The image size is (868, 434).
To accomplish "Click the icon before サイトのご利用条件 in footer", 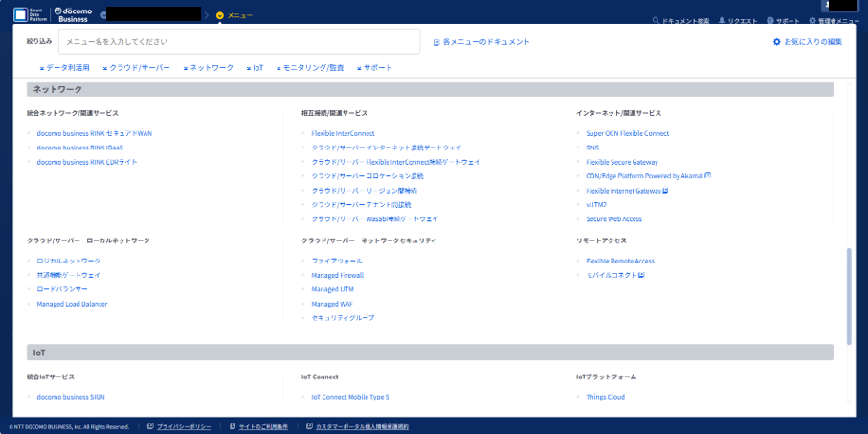I will [x=233, y=426].
